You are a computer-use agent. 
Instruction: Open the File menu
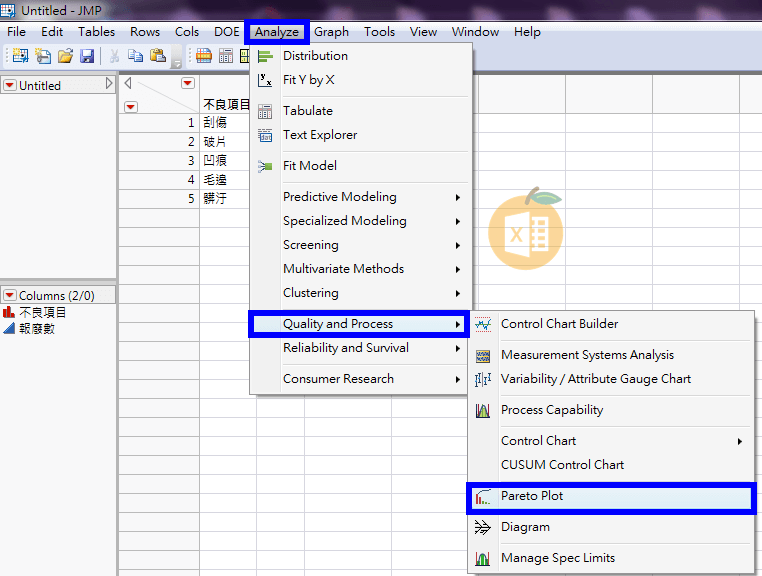click(x=16, y=32)
